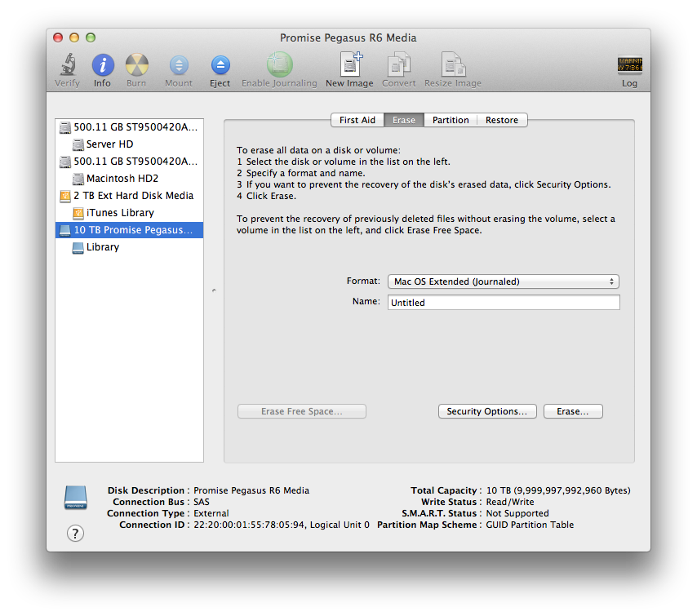Open the Format dropdown menu
The width and height of the screenshot is (697, 616).
coord(504,281)
